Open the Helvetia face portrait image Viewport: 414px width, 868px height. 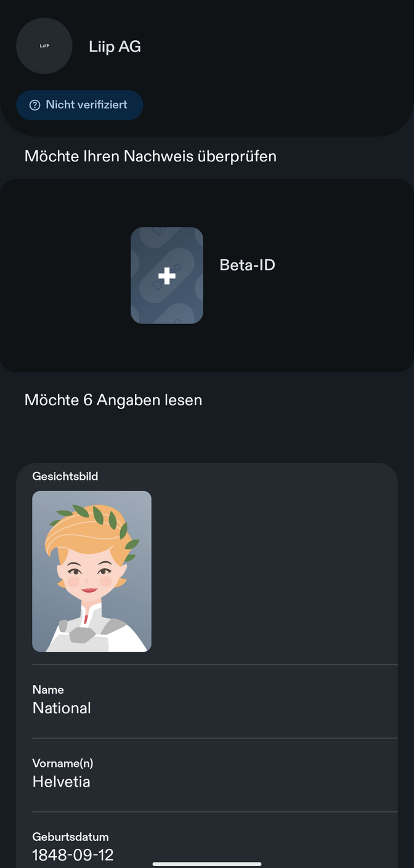click(x=92, y=571)
